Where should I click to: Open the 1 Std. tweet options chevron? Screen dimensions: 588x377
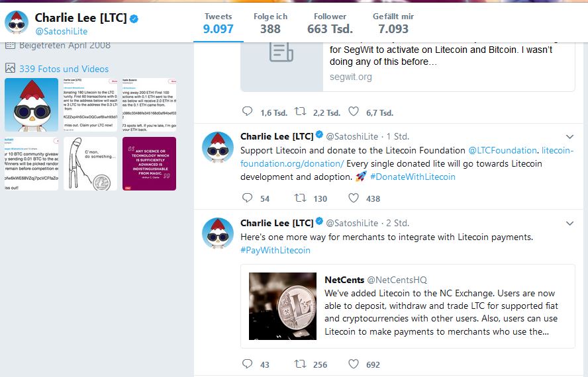pos(569,137)
